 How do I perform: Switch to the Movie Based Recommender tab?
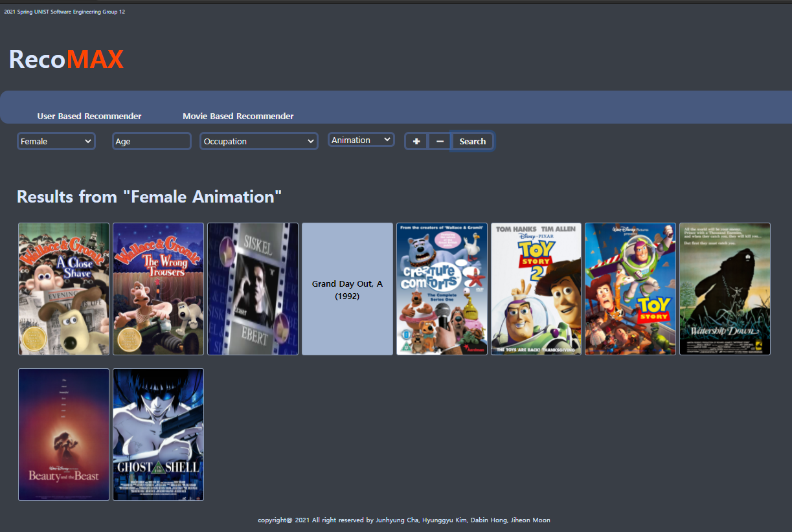click(238, 116)
